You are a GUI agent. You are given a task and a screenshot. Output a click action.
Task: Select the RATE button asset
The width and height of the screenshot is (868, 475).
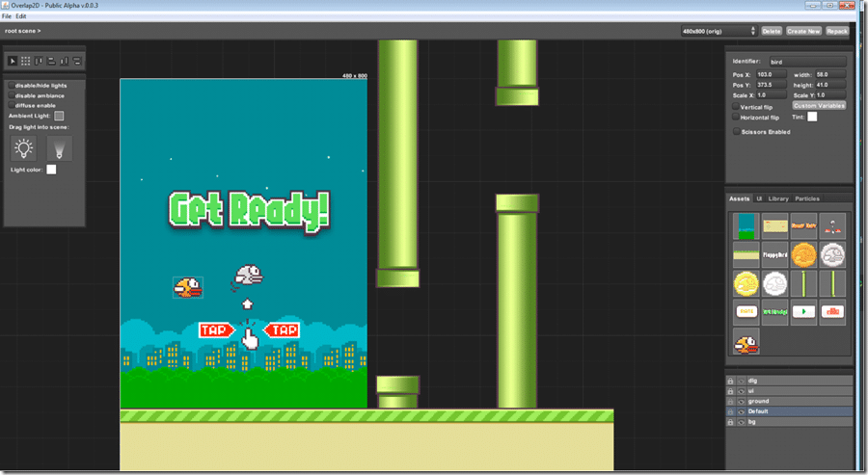pos(746,312)
